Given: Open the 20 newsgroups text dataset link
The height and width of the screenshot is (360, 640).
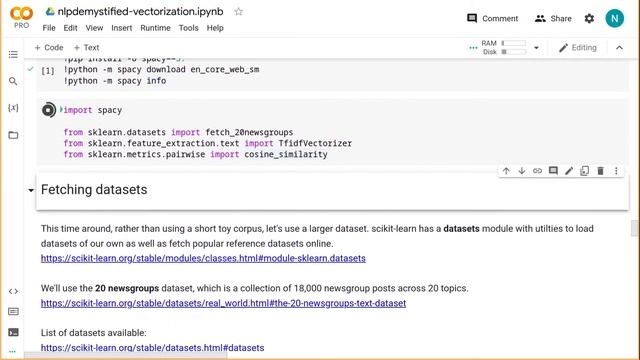Looking at the screenshot, I should [x=223, y=303].
